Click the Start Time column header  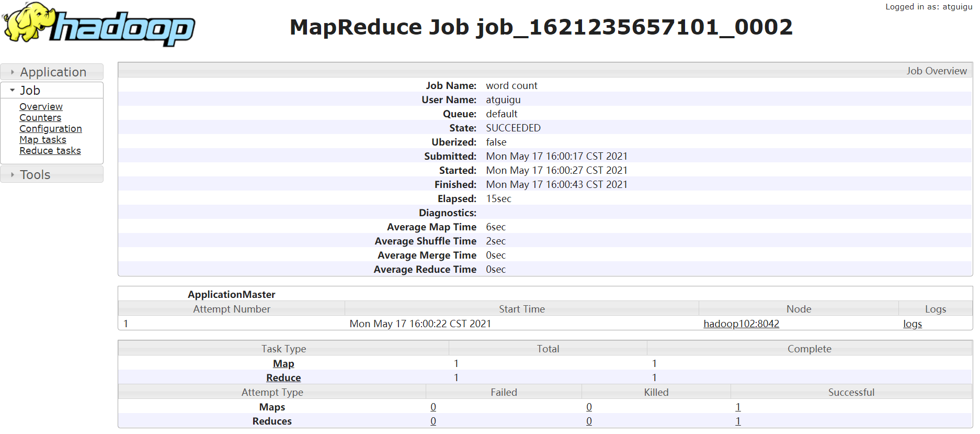[522, 309]
